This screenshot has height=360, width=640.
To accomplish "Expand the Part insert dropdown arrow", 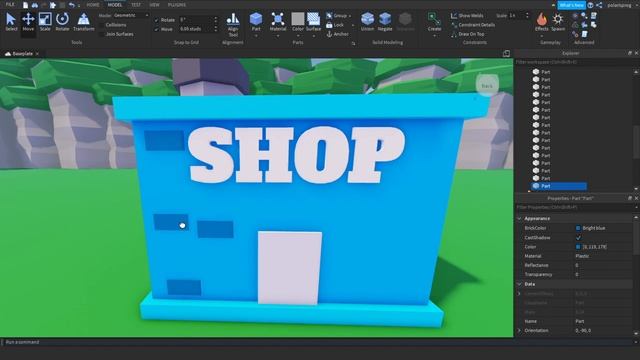I will [x=256, y=36].
